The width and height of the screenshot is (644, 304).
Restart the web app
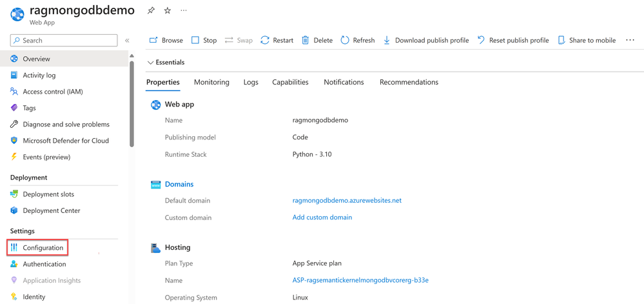[x=277, y=40]
